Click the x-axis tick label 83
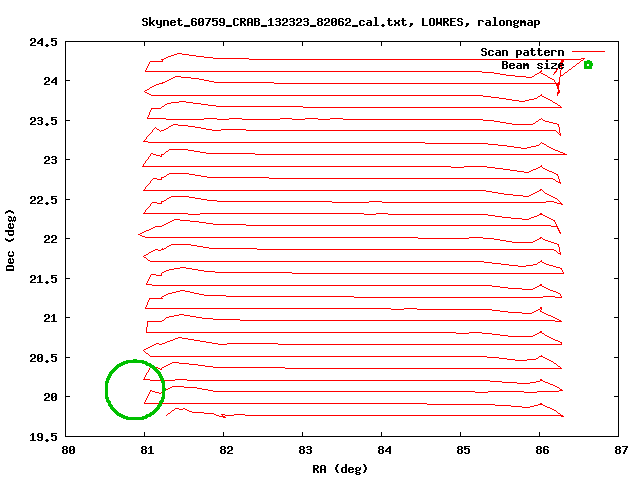Image resolution: width=640 pixels, height=480 pixels. (305, 450)
